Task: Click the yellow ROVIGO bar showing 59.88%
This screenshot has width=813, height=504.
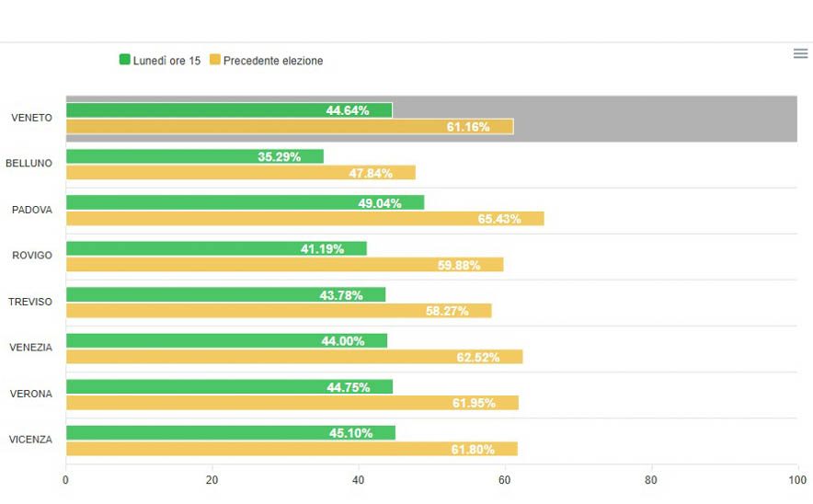Action: point(284,265)
